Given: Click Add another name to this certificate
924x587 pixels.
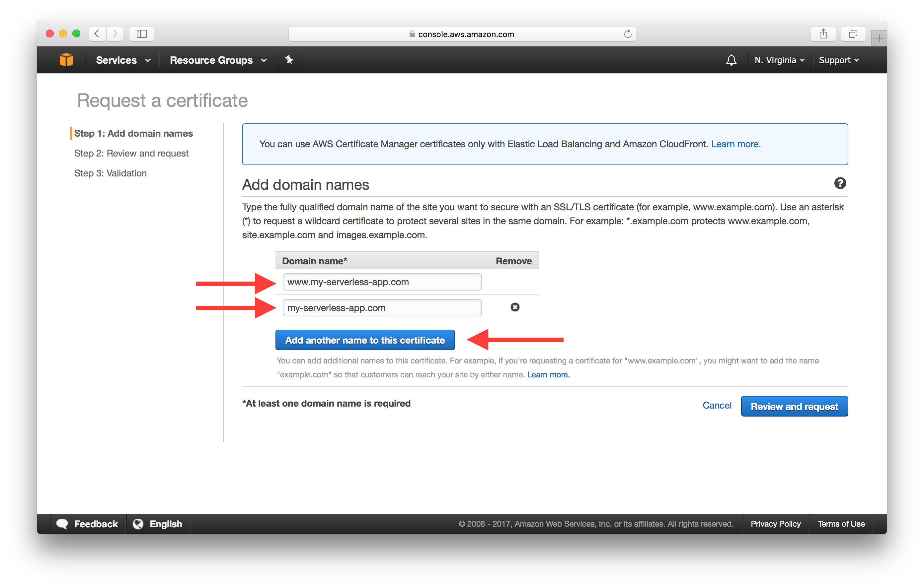Looking at the screenshot, I should [365, 340].
